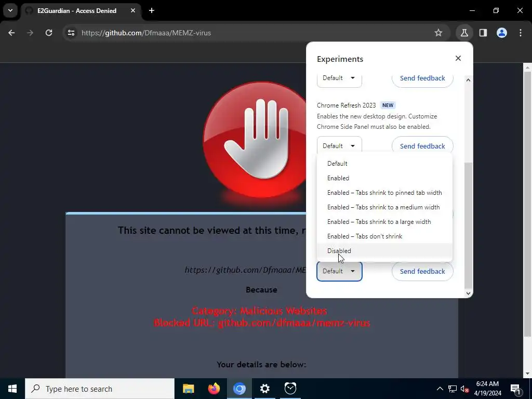The width and height of the screenshot is (532, 399).
Task: Close the E2Guardian tab
Action: (133, 10)
